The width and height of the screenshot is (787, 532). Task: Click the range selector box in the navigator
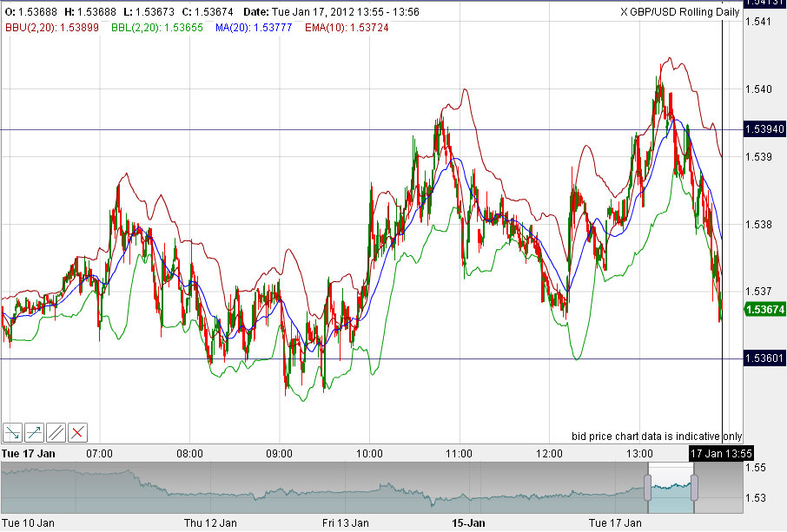[671, 486]
